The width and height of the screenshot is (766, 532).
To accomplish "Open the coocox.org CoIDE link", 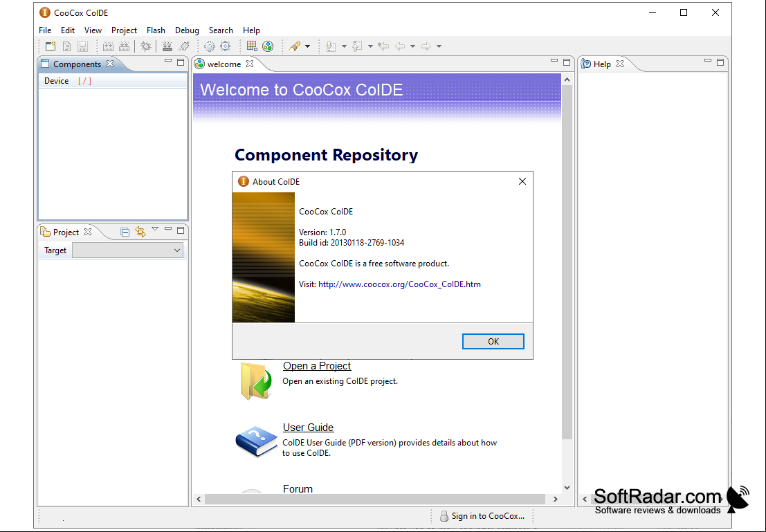I will click(x=400, y=284).
